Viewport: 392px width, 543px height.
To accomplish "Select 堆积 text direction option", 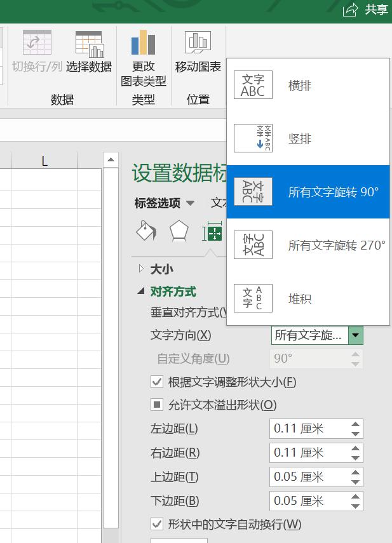I will point(308,298).
